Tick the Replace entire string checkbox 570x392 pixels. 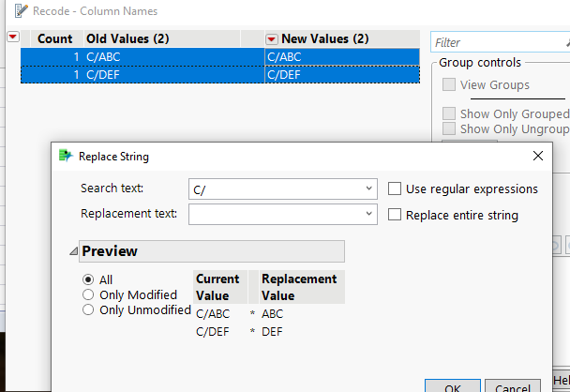coord(396,215)
